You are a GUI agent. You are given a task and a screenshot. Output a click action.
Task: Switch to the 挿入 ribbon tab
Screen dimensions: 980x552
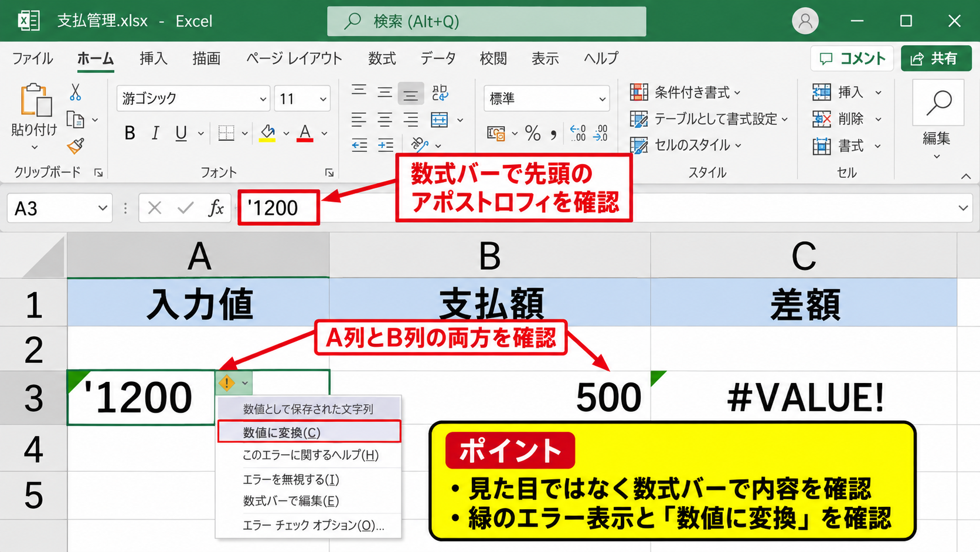154,58
